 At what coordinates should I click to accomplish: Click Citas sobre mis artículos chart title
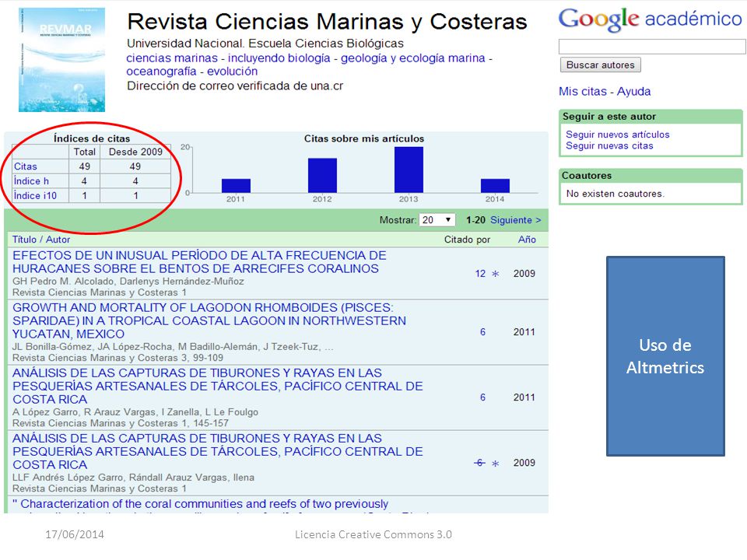pos(364,138)
